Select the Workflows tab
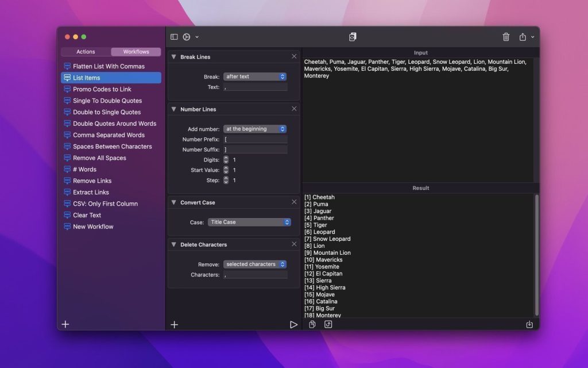This screenshot has width=588, height=368. pyautogui.click(x=136, y=52)
